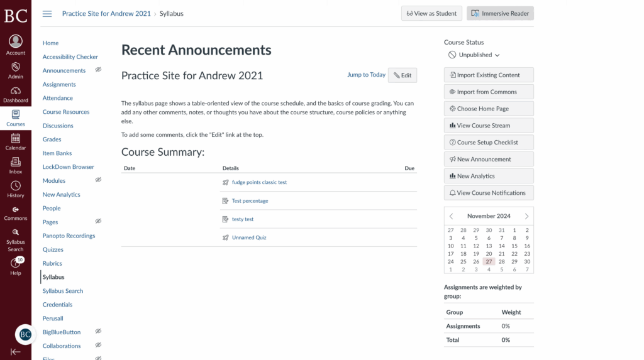The width and height of the screenshot is (644, 360).
Task: Click the assignment icon beside testy test
Action: pos(226,219)
